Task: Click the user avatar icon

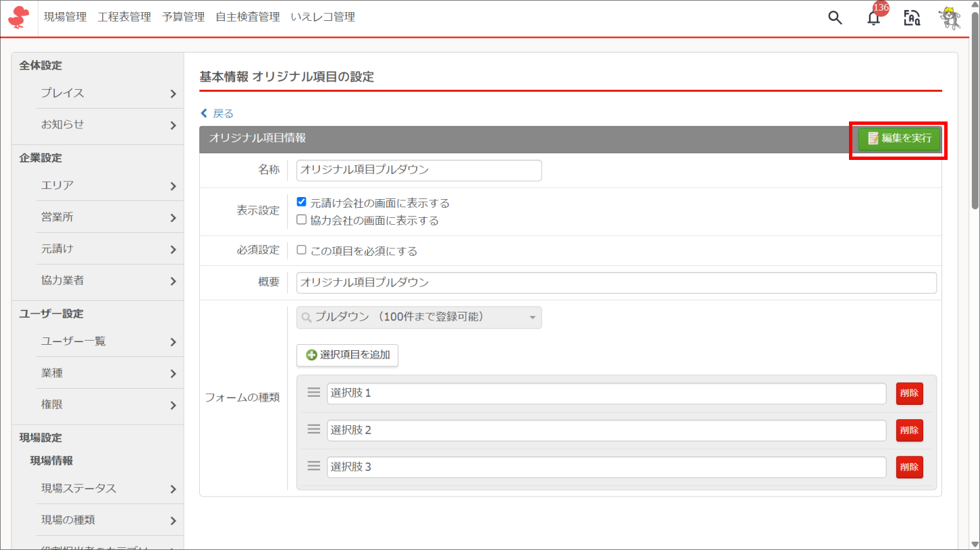Action: point(950,18)
